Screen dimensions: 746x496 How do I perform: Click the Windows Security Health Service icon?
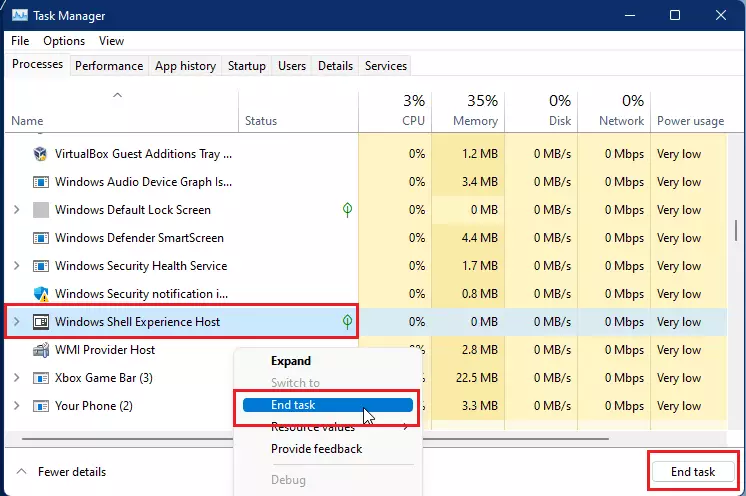pos(40,266)
